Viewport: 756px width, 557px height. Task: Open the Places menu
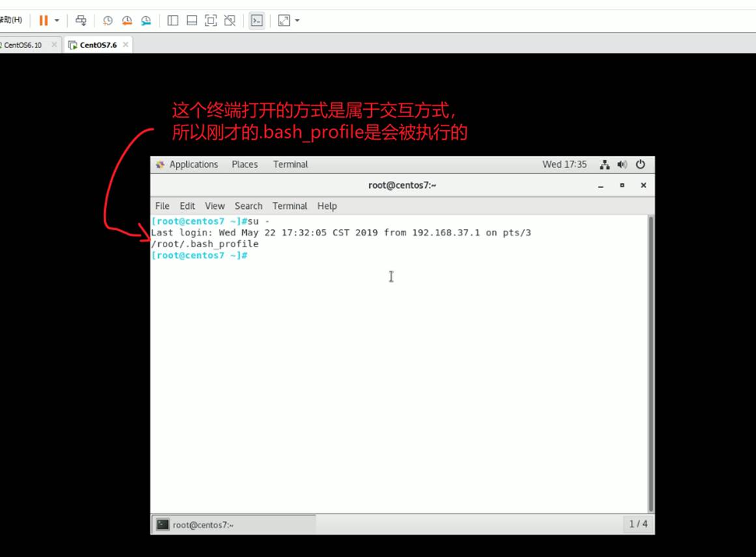click(244, 165)
